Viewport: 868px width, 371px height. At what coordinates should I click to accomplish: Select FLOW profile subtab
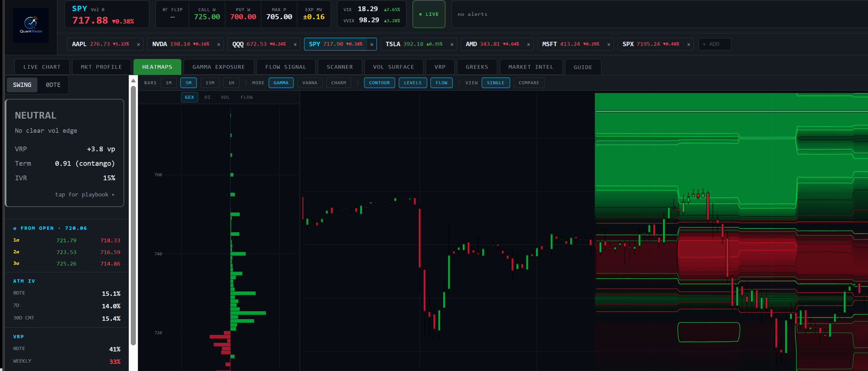coord(246,97)
